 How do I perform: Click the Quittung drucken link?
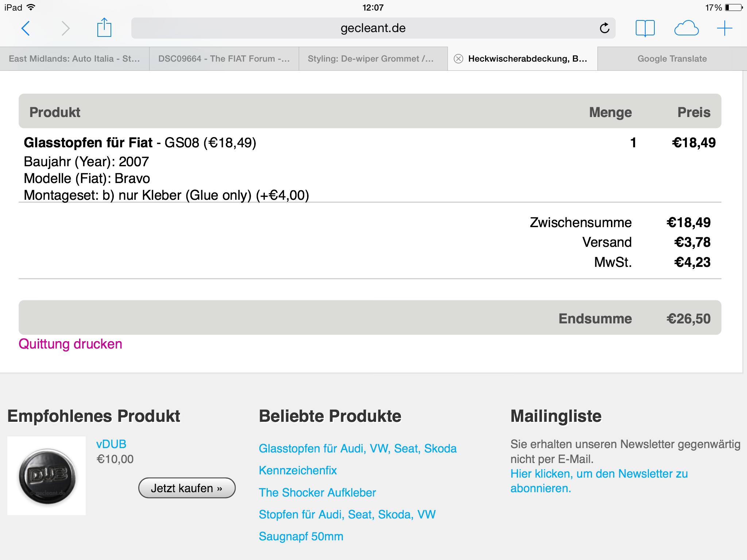click(x=70, y=344)
